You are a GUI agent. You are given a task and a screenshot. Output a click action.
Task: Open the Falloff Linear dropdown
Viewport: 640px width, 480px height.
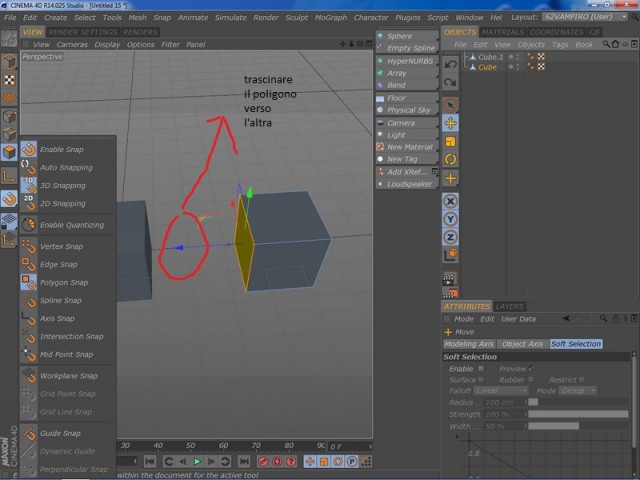[501, 391]
